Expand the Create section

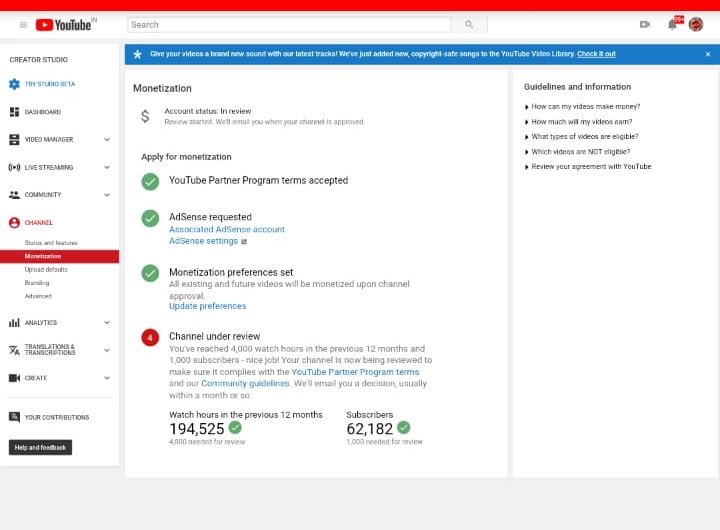107,378
